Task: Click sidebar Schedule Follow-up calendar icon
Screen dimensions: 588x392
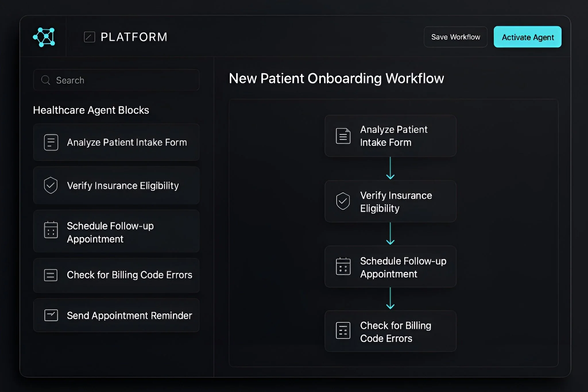Action: 51,230
